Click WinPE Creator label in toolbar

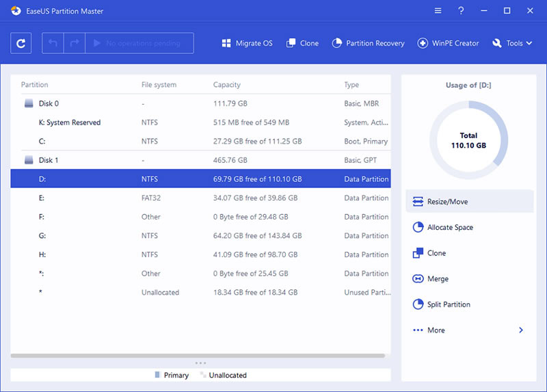pos(455,43)
